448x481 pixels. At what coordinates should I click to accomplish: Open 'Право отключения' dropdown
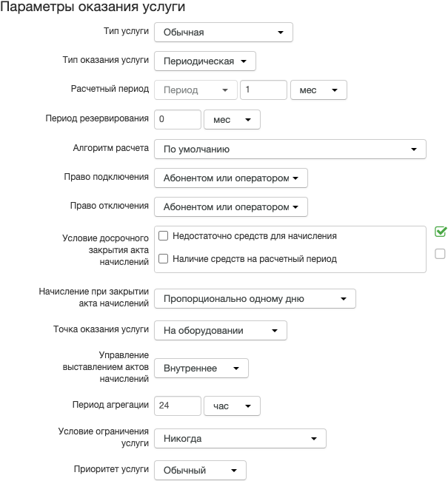[231, 206]
